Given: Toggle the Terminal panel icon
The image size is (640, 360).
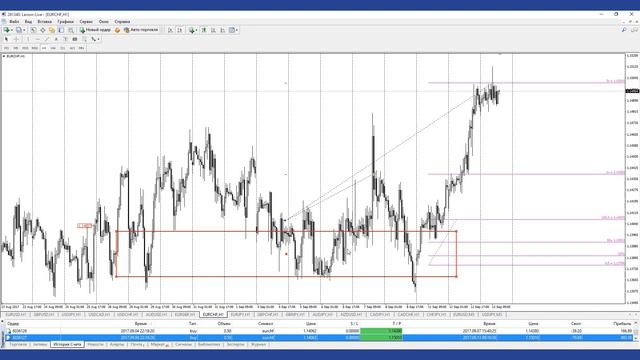Looking at the screenshot, I should [x=61, y=30].
